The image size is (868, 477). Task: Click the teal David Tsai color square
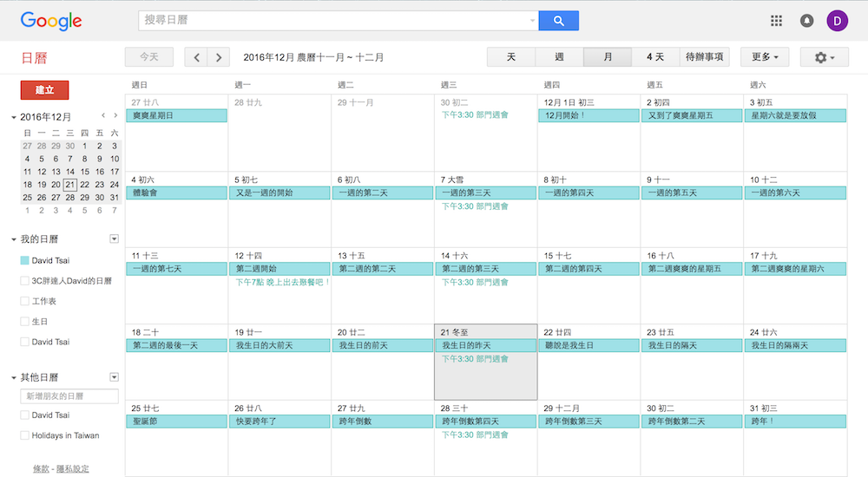click(x=24, y=260)
